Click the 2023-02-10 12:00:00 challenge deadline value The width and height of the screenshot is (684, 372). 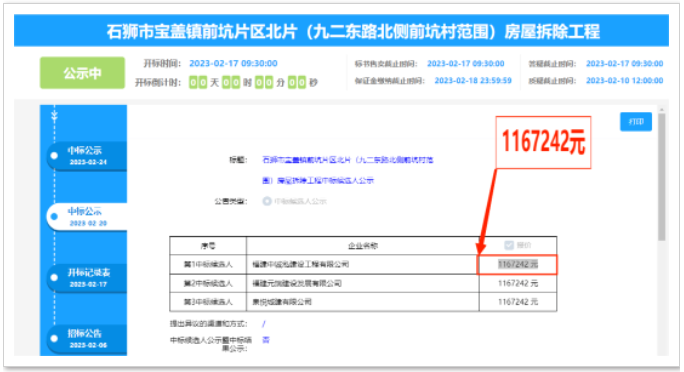coord(624,81)
